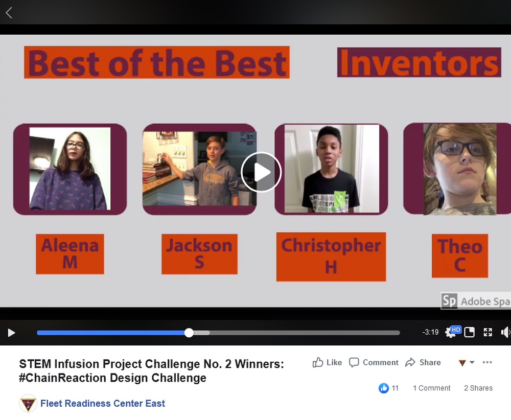Click the 1 Comment link
Viewport: 511px width, 420px height.
431,388
